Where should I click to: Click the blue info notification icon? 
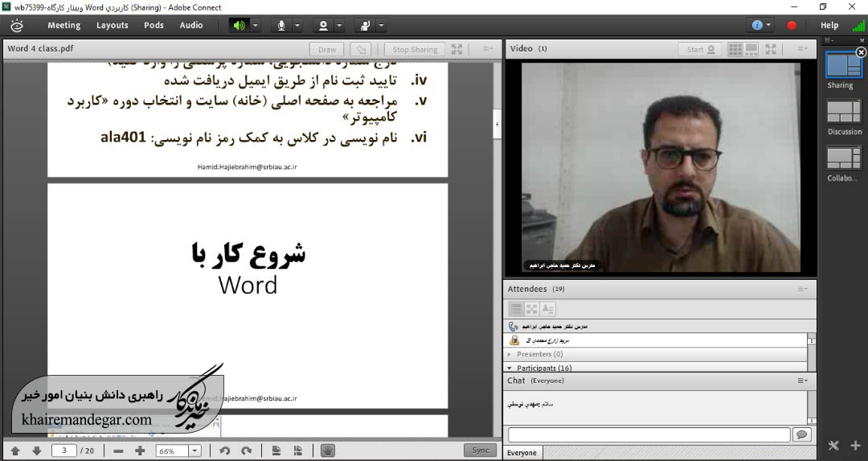(x=757, y=25)
